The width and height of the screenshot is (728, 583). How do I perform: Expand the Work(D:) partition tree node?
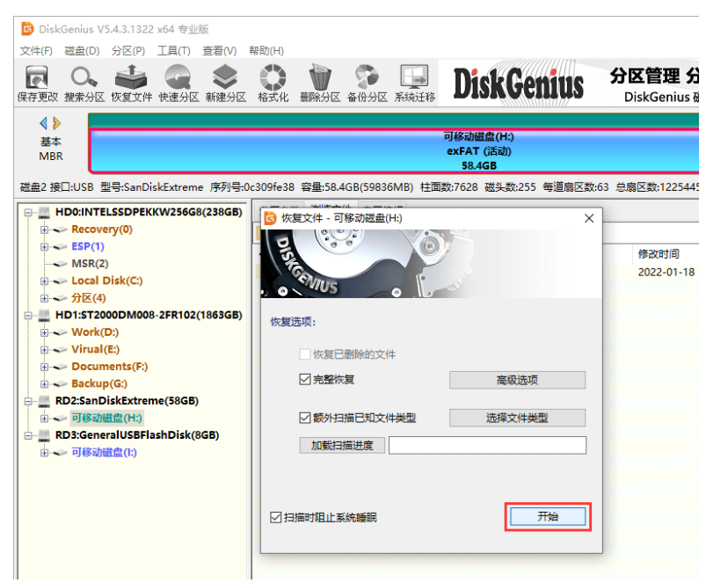[45, 332]
